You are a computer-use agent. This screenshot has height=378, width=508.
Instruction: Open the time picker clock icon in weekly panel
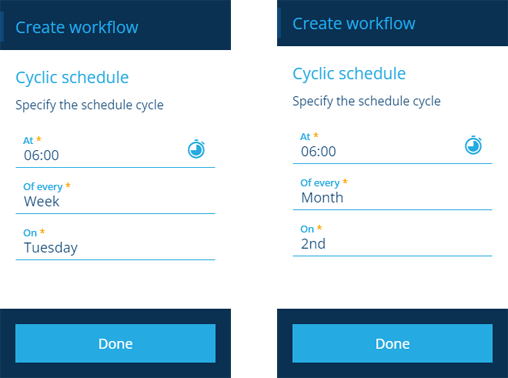tap(196, 149)
